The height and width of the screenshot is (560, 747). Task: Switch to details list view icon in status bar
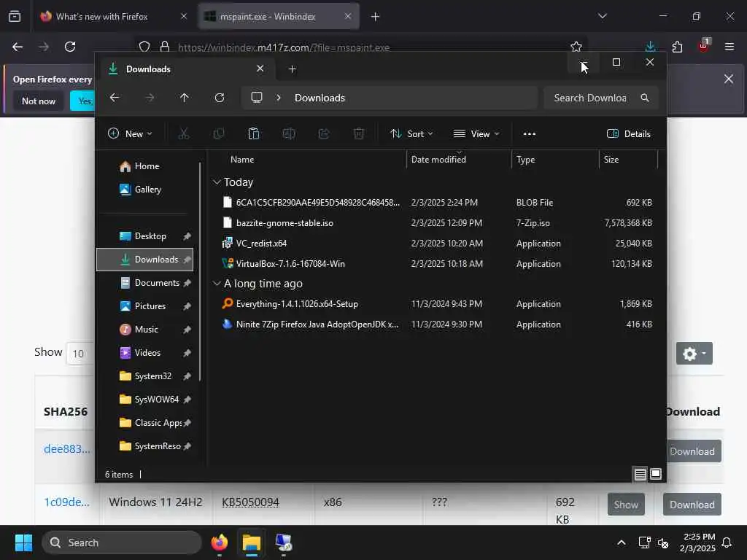click(640, 474)
